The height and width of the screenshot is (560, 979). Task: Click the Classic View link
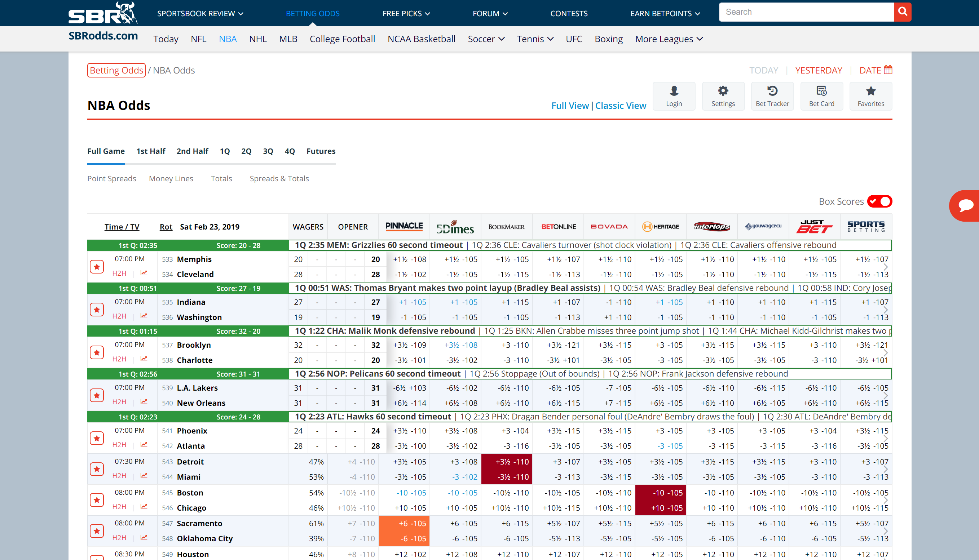pos(619,105)
